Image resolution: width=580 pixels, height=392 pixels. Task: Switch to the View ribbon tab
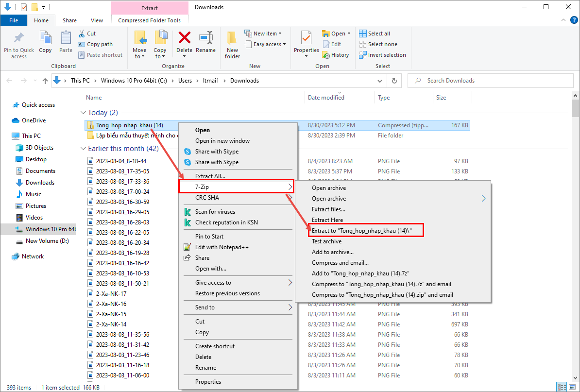(x=97, y=20)
